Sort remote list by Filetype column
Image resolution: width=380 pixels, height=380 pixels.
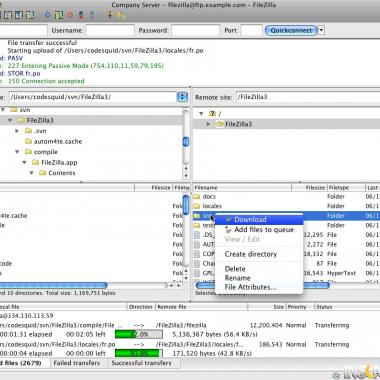point(346,188)
